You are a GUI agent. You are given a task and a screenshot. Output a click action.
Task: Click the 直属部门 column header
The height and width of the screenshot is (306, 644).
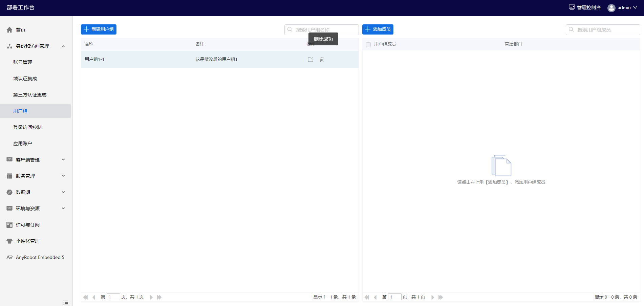pyautogui.click(x=513, y=44)
